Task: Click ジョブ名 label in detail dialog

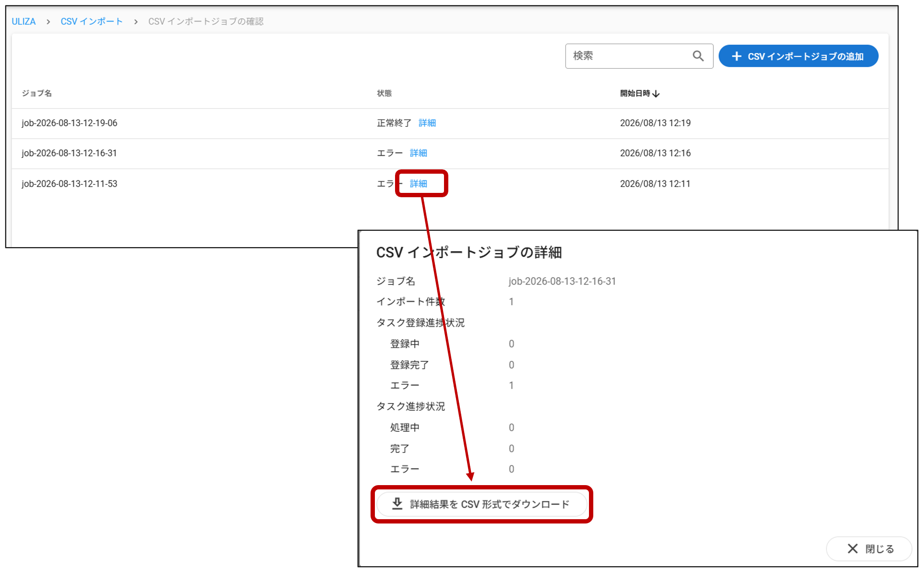Action: click(x=396, y=281)
